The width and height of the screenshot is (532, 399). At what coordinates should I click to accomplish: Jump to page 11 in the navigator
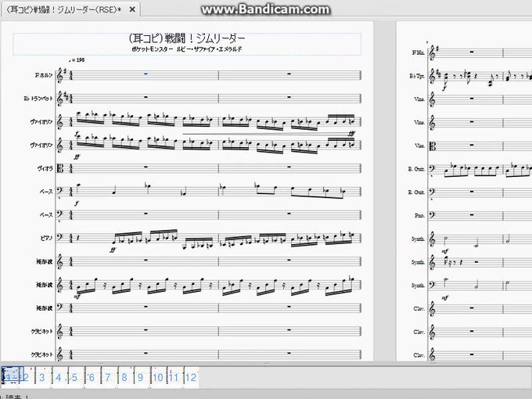174,377
